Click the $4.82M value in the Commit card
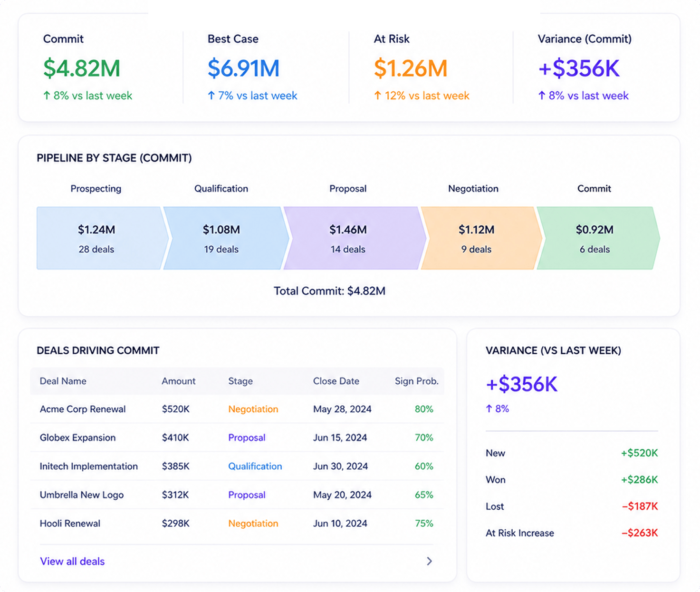Image resolution: width=700 pixels, height=592 pixels. pyautogui.click(x=82, y=68)
